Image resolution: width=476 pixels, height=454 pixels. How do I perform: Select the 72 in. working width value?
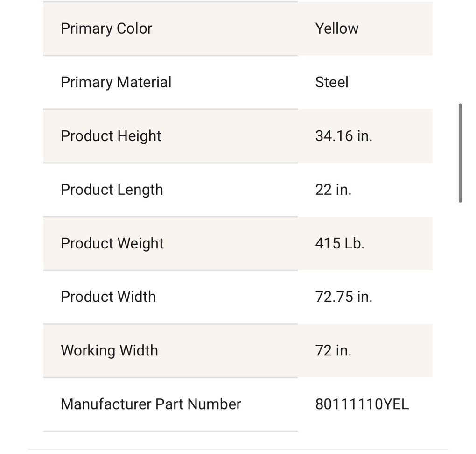click(333, 350)
